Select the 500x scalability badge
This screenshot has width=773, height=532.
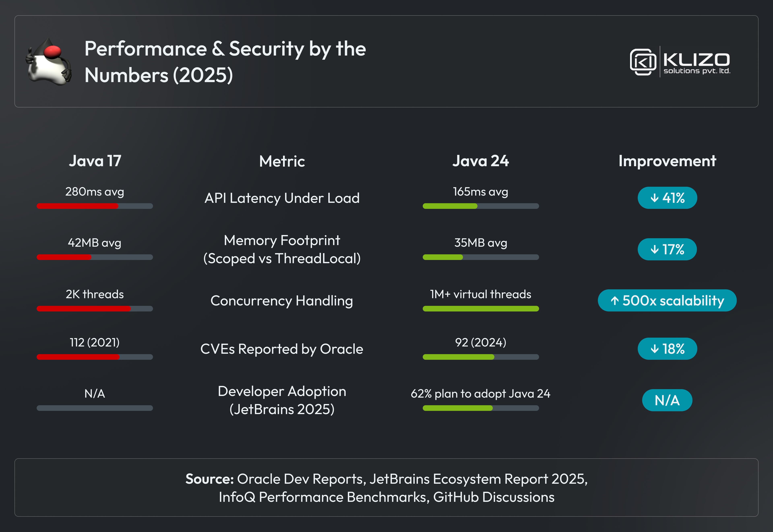point(667,301)
